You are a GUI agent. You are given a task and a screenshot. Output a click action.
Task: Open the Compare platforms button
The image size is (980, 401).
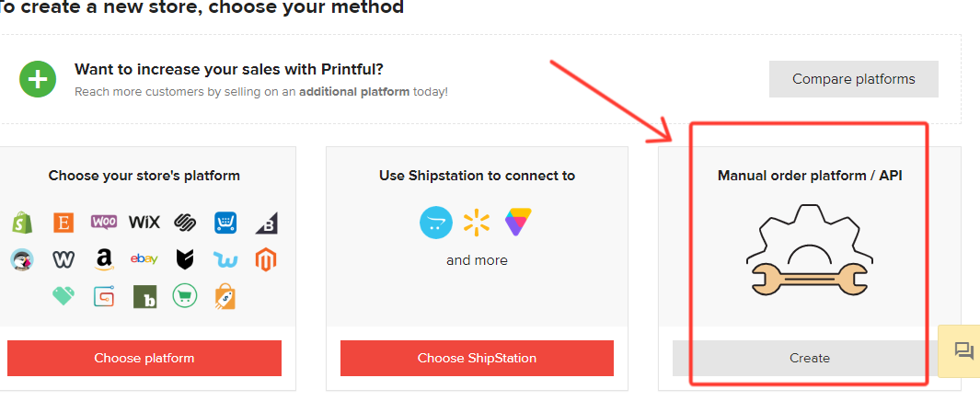pos(853,79)
